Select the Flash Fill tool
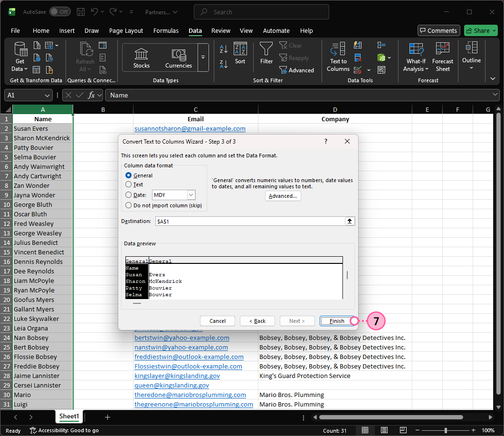This screenshot has width=504, height=436. [358, 45]
